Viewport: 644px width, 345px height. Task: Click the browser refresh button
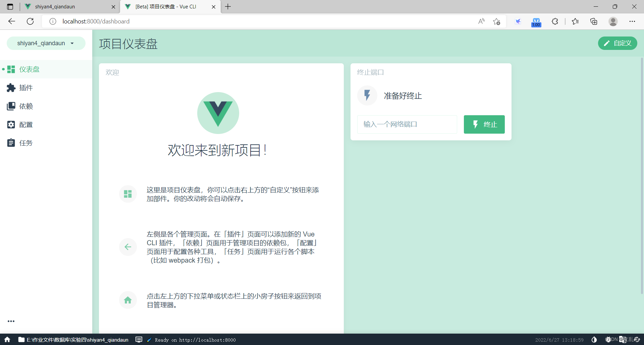tap(30, 21)
